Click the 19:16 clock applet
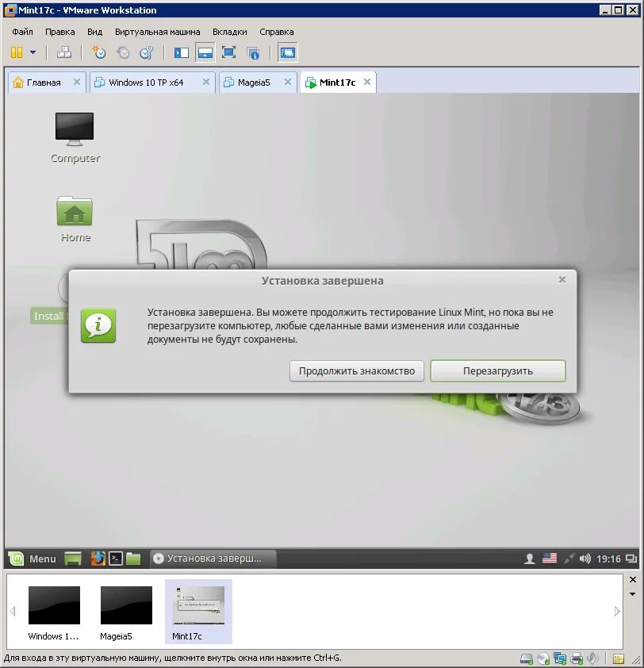This screenshot has width=644, height=668. [608, 559]
